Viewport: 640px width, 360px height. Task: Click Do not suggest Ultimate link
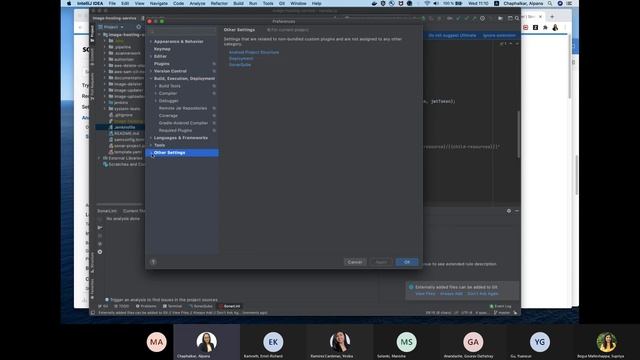(x=452, y=36)
